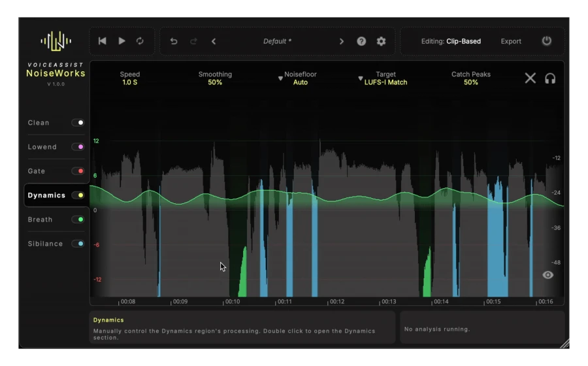588x366 pixels.
Task: Click the NoiseWorks waveform logo
Action: click(56, 41)
